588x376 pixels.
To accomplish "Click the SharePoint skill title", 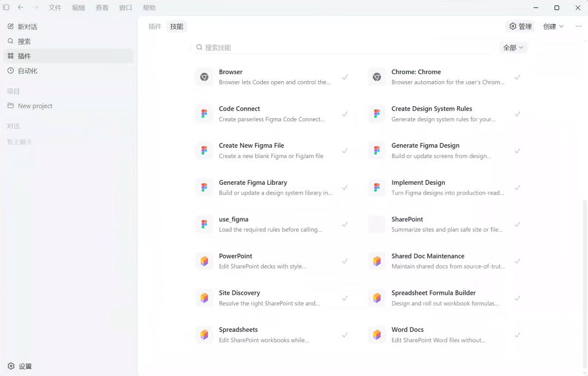I will (x=407, y=219).
